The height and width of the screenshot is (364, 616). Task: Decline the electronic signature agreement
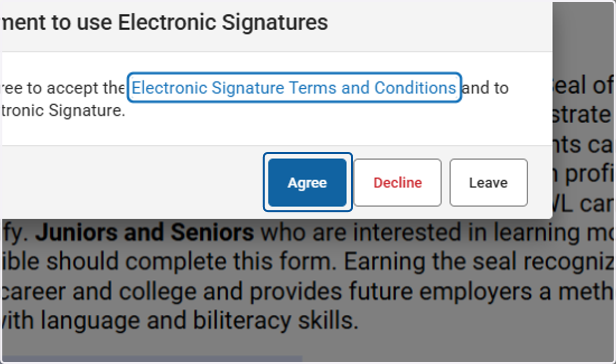click(397, 182)
